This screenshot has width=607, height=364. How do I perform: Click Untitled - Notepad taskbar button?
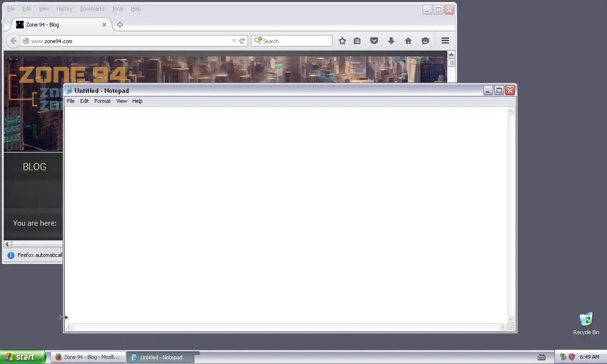tap(161, 357)
